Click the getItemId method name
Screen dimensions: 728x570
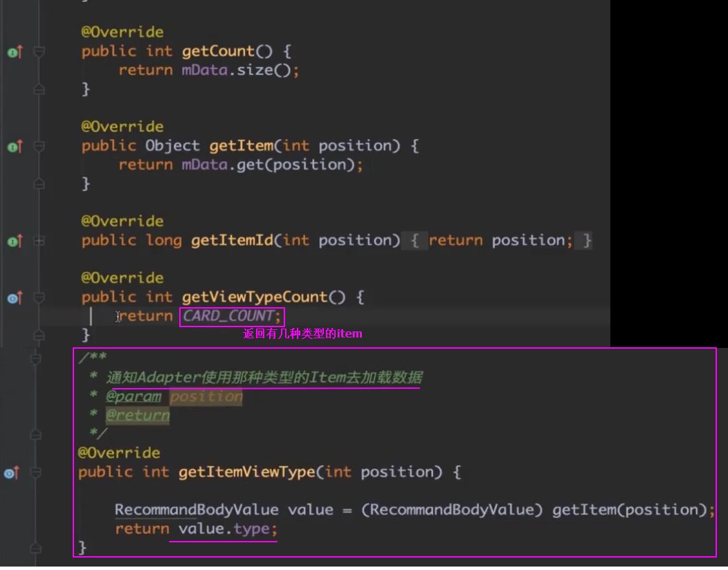[232, 241]
